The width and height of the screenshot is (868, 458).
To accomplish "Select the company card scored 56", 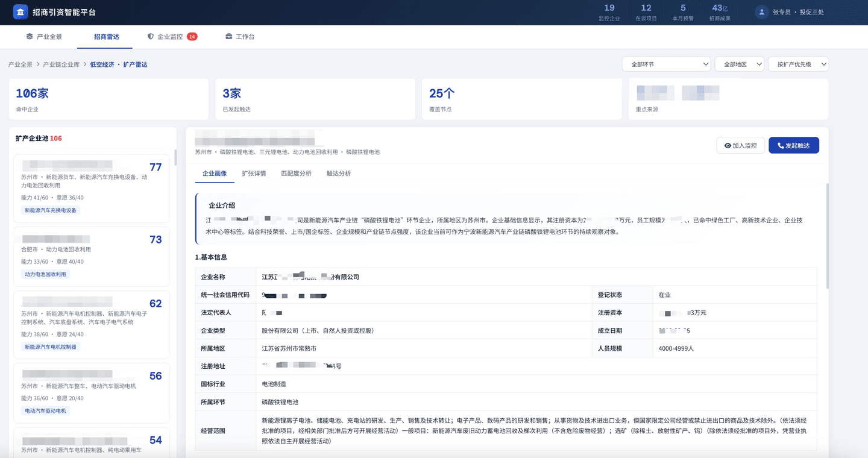I will pyautogui.click(x=92, y=393).
